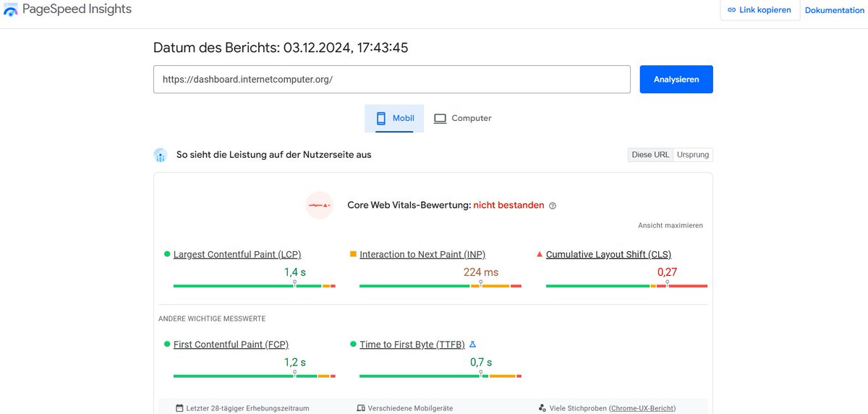Click the flask icon beside TTFB
868x414 pixels.
tap(472, 345)
